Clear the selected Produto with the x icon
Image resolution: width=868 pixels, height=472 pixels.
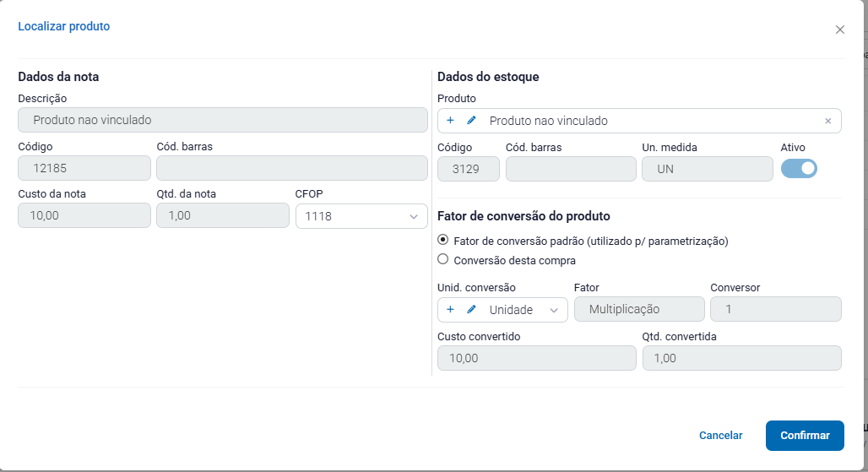click(827, 121)
